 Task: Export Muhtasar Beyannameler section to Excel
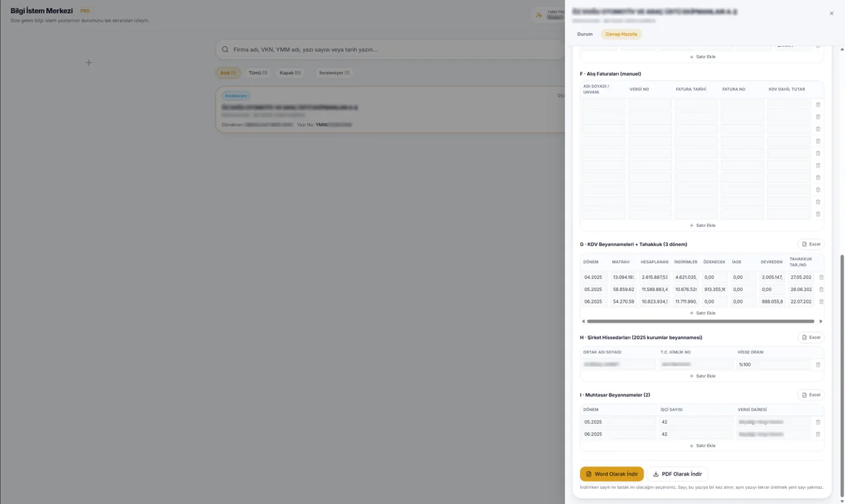point(811,395)
